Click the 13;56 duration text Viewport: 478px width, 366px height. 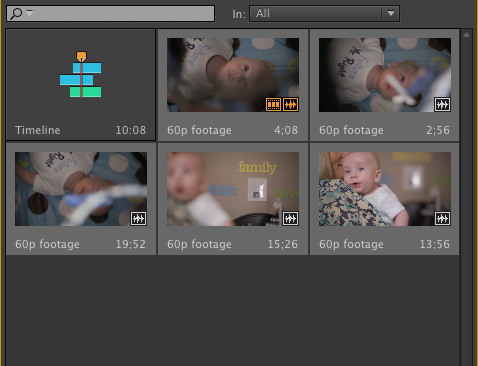point(435,244)
